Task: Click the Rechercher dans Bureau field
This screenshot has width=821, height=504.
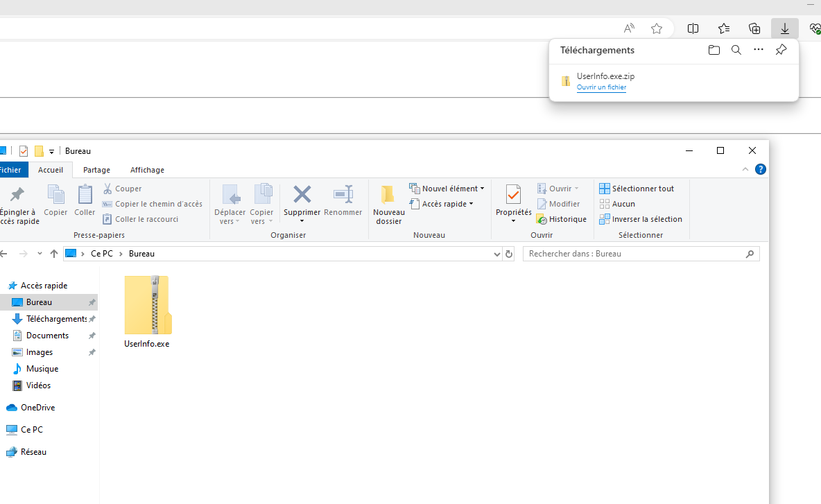Action: (641, 254)
